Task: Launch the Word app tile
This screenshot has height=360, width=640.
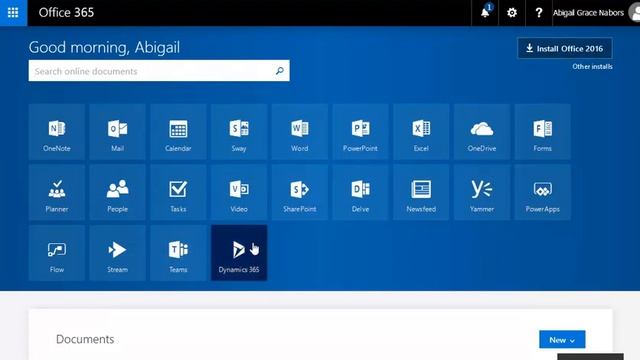Action: [x=300, y=132]
